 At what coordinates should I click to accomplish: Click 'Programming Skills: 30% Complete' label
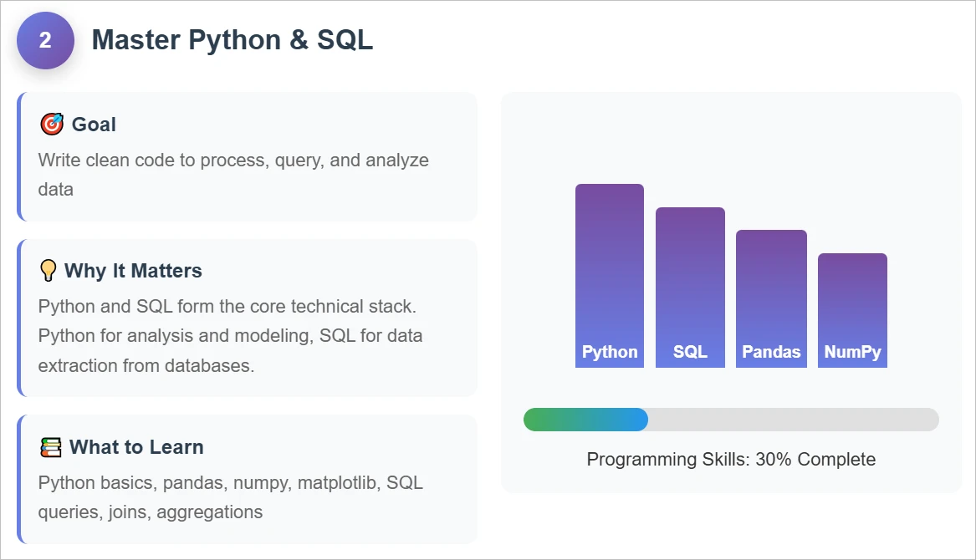(732, 459)
